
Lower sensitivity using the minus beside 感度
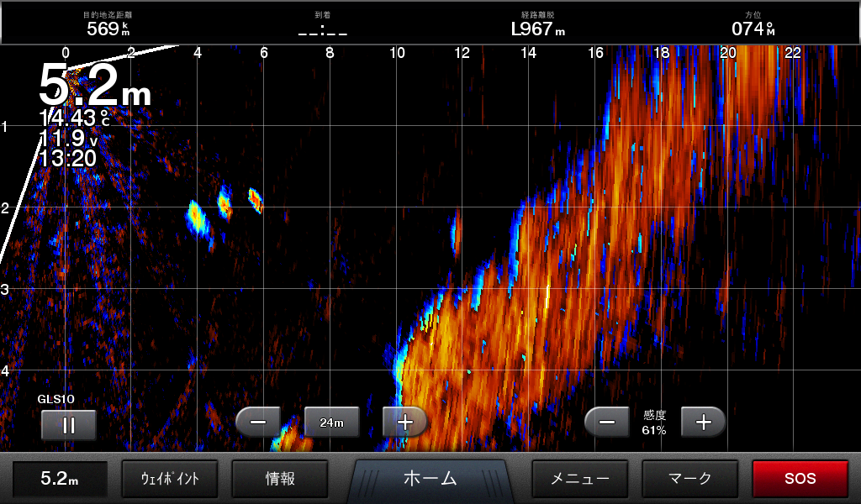coord(606,423)
